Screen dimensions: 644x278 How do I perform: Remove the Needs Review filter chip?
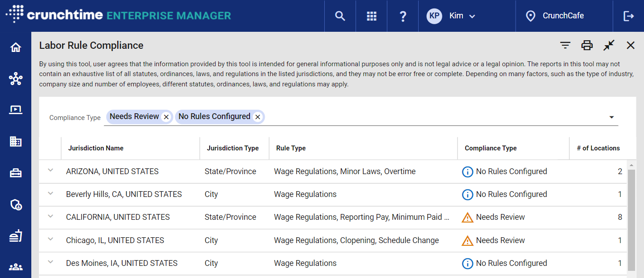click(166, 117)
